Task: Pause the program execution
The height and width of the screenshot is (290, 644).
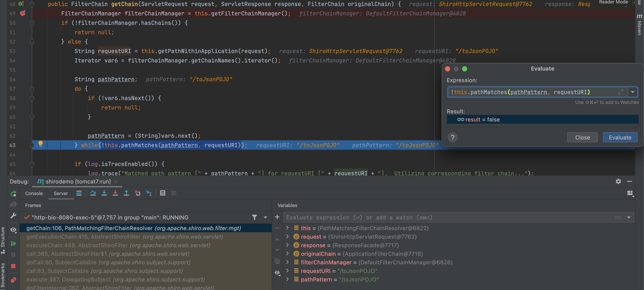Action: [13, 255]
